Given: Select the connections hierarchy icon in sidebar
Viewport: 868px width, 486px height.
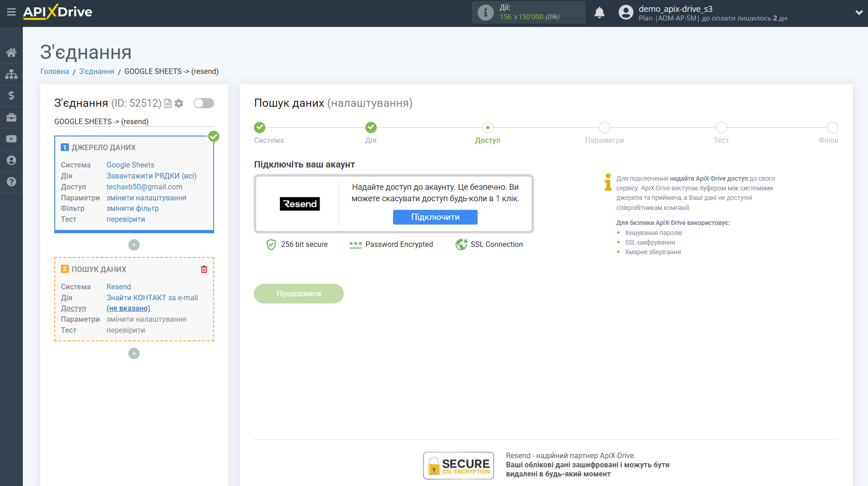Looking at the screenshot, I should tap(11, 73).
